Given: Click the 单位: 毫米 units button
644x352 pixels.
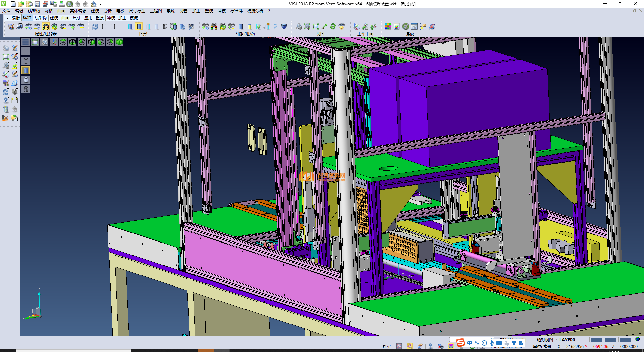Looking at the screenshot, I should [x=542, y=346].
